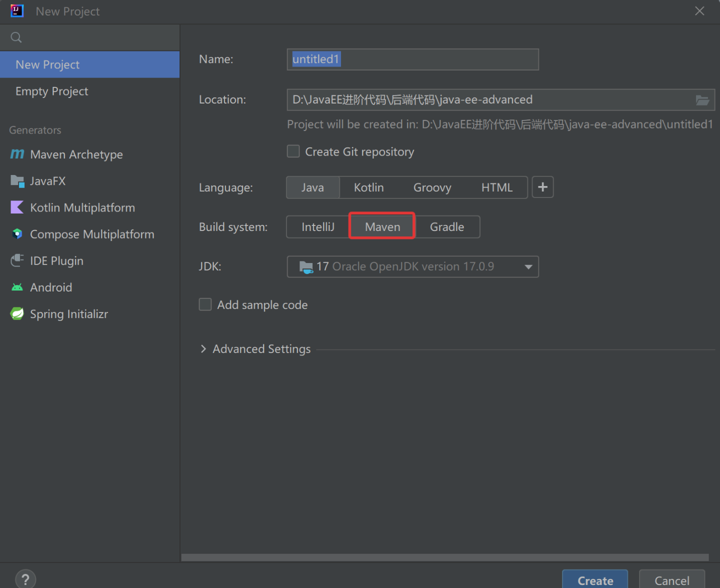This screenshot has height=588, width=720.
Task: Click the sidebar search field
Action: (90, 37)
